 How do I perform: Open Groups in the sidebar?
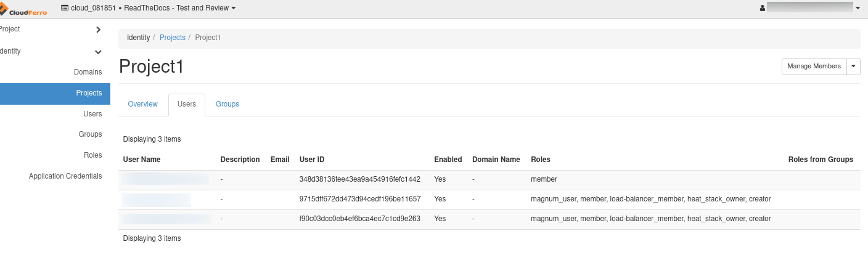(x=90, y=134)
